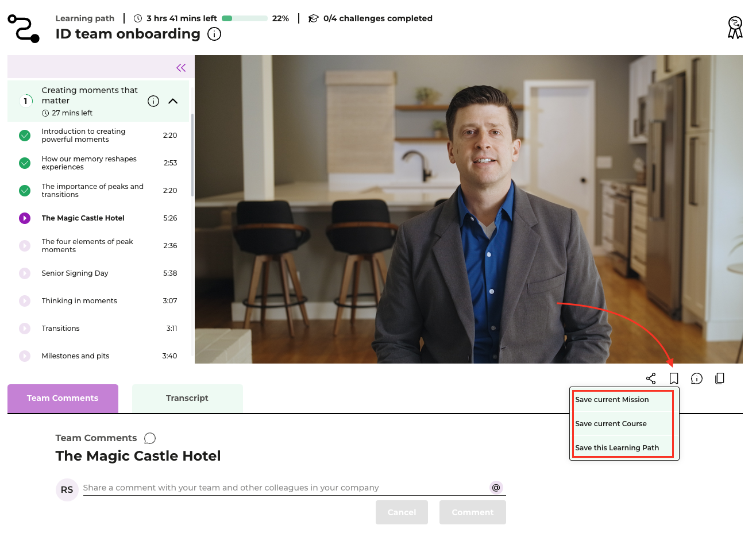
Task: Click The Magic Castle Hotel heading under comments
Action: point(138,456)
